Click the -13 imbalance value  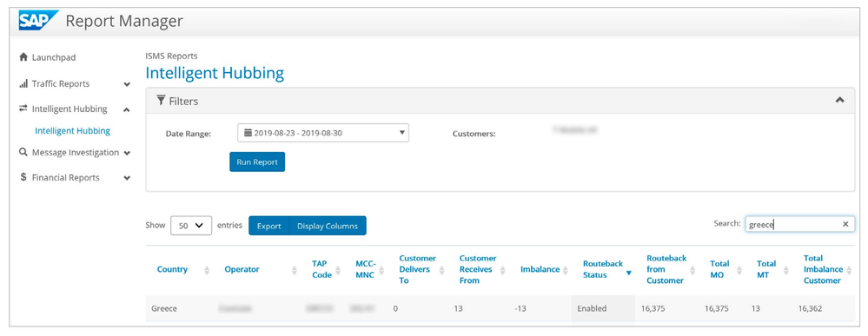tap(520, 308)
